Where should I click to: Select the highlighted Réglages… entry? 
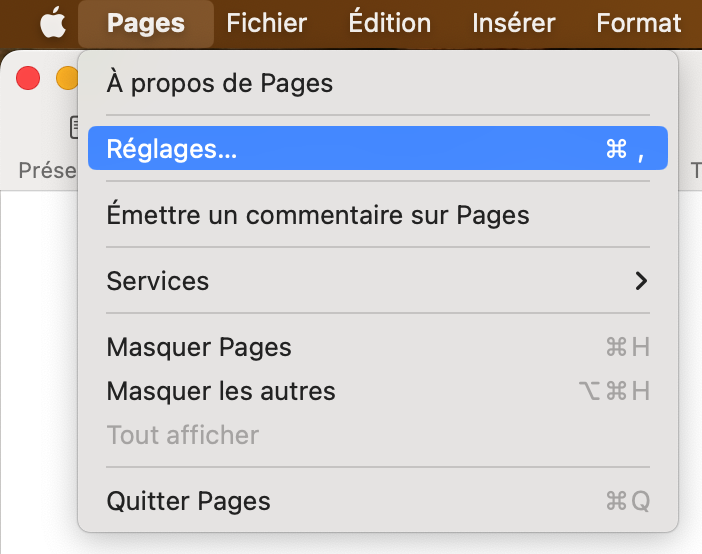pyautogui.click(x=377, y=149)
